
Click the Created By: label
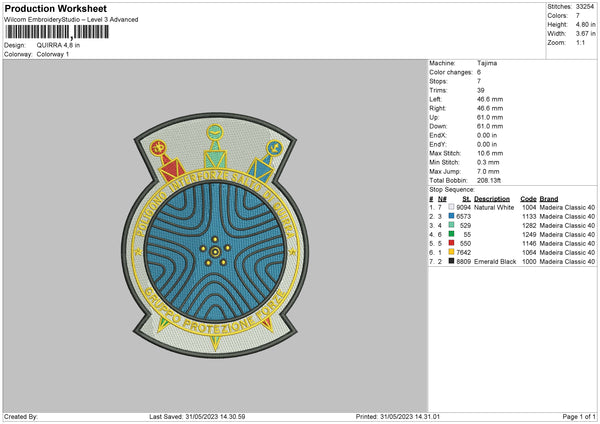[21, 417]
